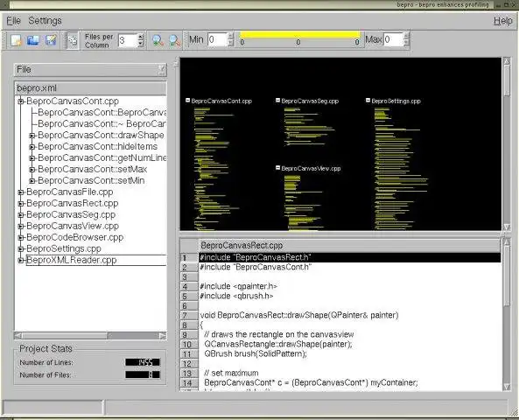Image resolution: width=519 pixels, height=420 pixels.
Task: Expand the BeproXMLReader.cpp tree node
Action: point(20,260)
